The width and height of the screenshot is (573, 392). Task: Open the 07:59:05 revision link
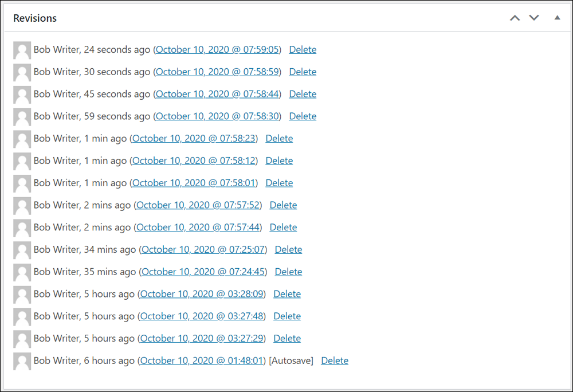pos(217,49)
